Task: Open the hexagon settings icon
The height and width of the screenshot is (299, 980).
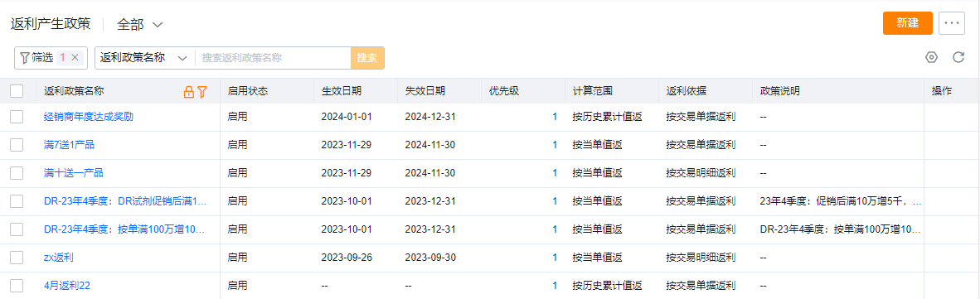Action: click(932, 57)
